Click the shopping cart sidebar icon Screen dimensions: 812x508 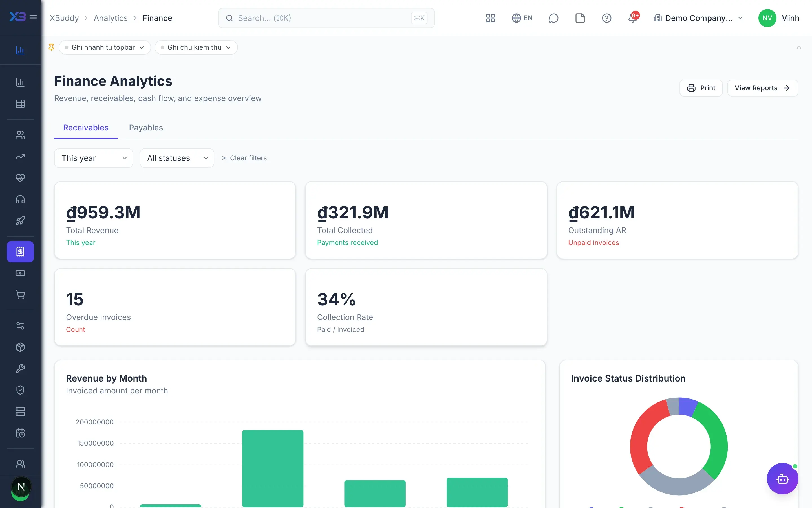point(20,295)
